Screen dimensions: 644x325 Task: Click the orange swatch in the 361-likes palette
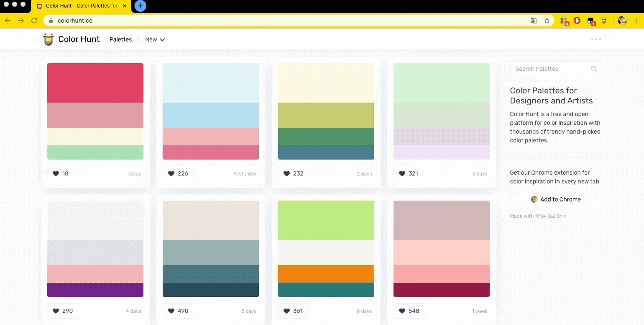(x=326, y=274)
